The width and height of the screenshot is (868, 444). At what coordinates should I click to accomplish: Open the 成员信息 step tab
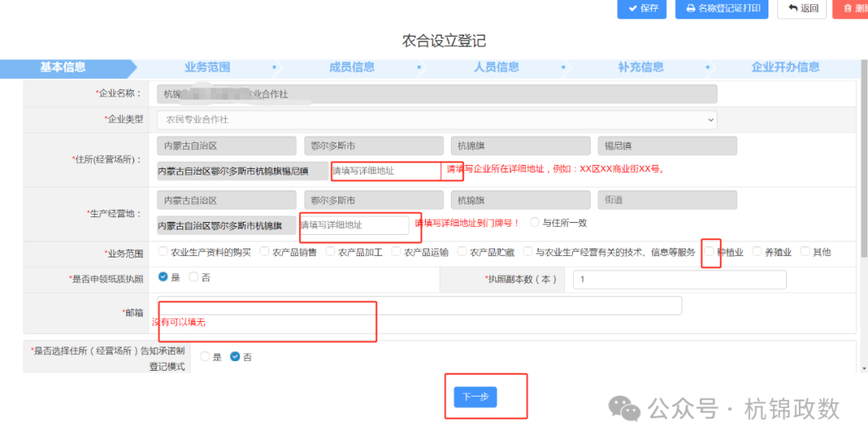tap(351, 68)
